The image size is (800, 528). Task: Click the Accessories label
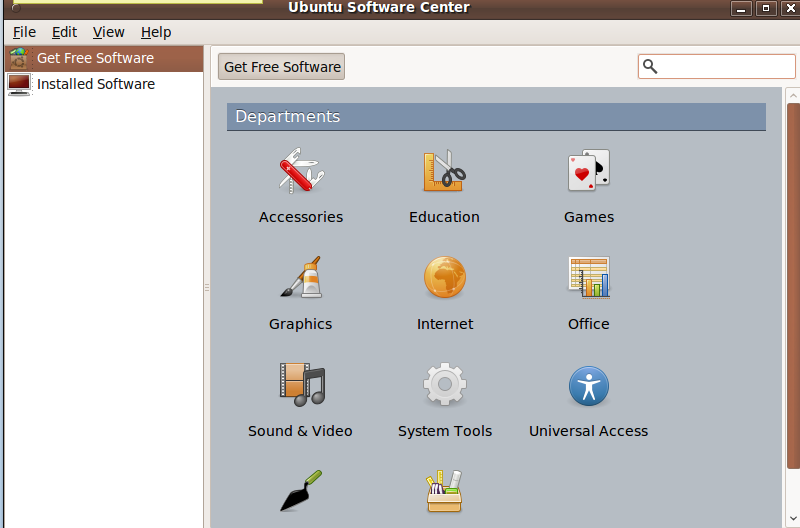click(x=301, y=217)
